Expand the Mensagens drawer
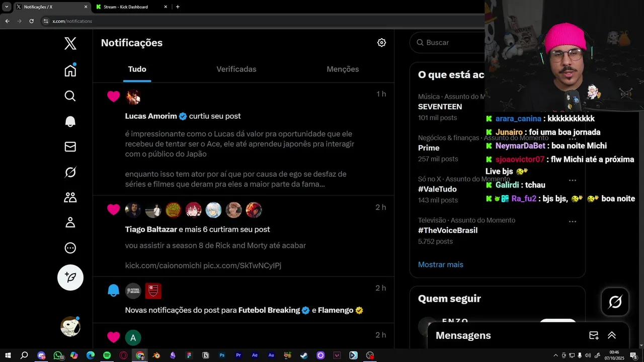Image resolution: width=644 pixels, height=362 pixels. pos(612,335)
